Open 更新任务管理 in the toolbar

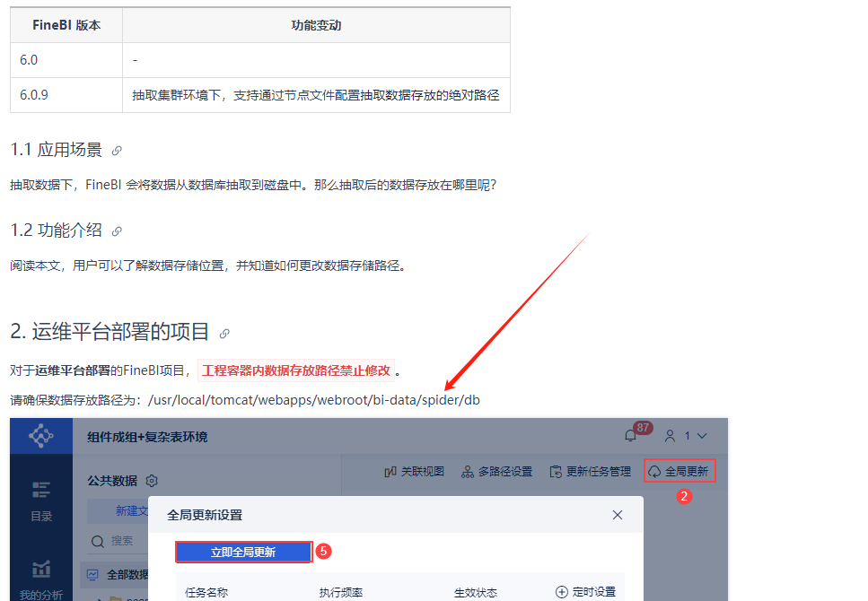pos(590,472)
